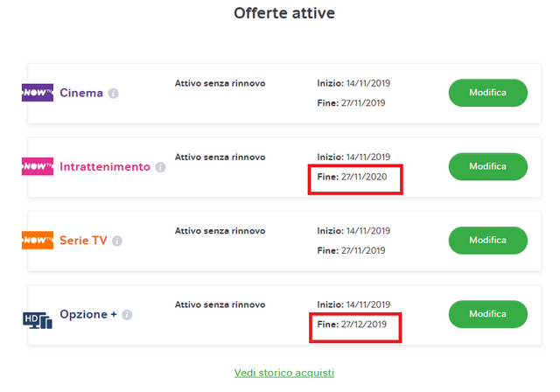Screen dimensions: 560x392
Task: Click the HD devices icon for Opzione +
Action: pyautogui.click(x=38, y=320)
